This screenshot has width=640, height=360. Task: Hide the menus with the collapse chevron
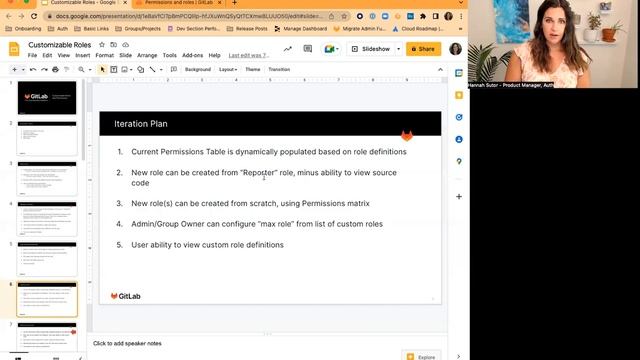tap(440, 70)
